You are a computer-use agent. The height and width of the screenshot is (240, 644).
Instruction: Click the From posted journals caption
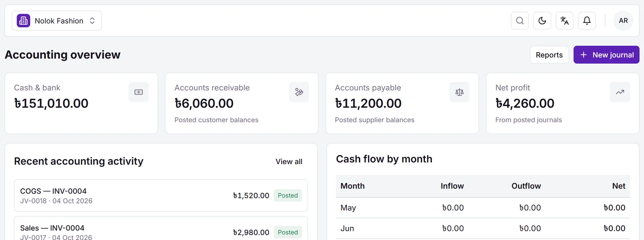tap(528, 120)
